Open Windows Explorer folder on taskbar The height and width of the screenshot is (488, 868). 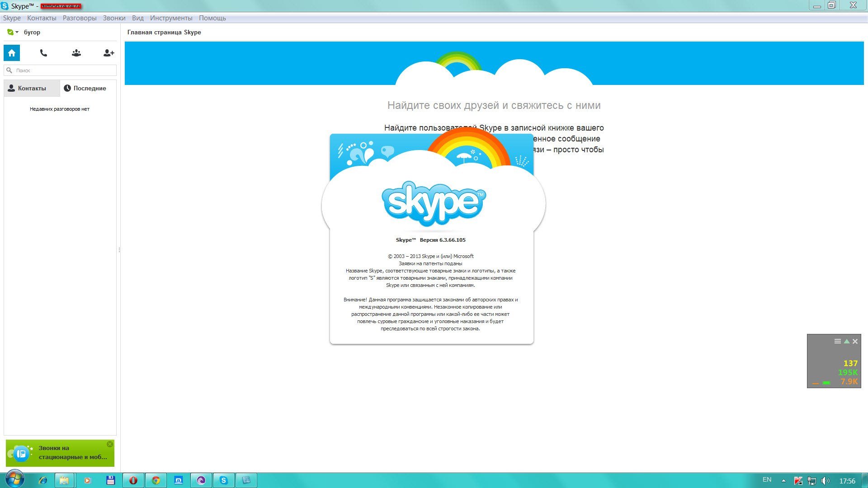[65, 480]
